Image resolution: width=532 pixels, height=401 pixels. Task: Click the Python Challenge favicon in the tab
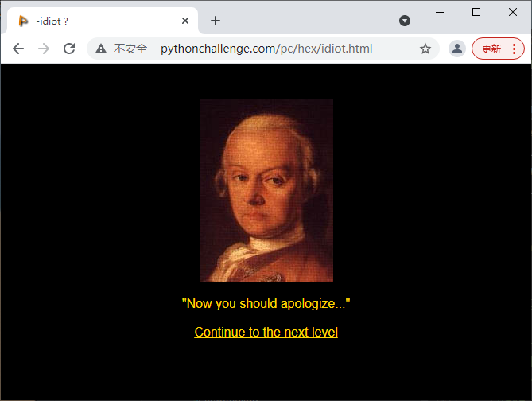tap(23, 21)
